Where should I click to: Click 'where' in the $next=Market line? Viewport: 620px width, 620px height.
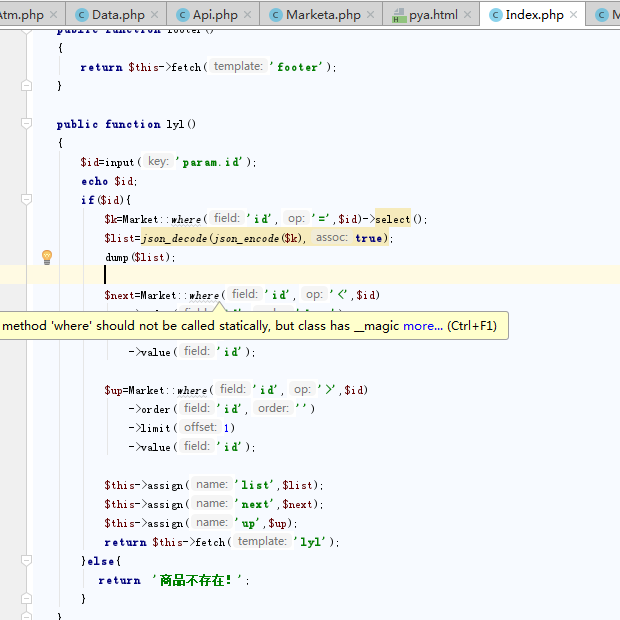click(x=204, y=295)
